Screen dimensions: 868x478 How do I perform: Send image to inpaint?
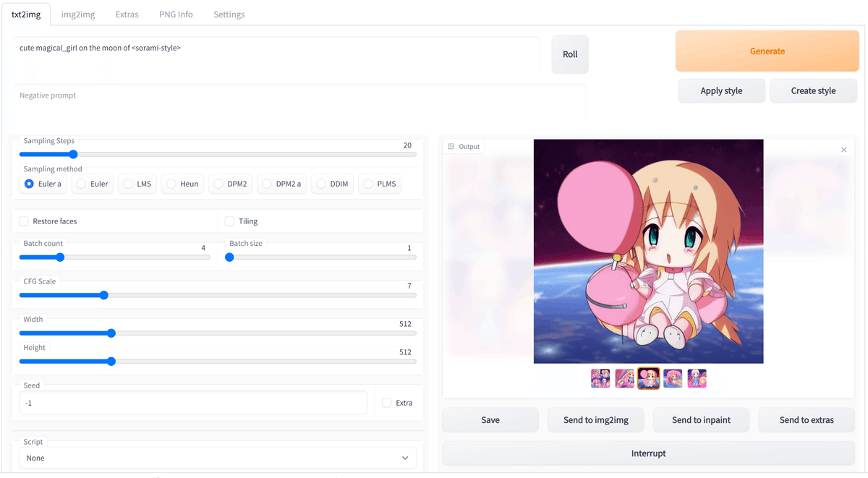701,420
